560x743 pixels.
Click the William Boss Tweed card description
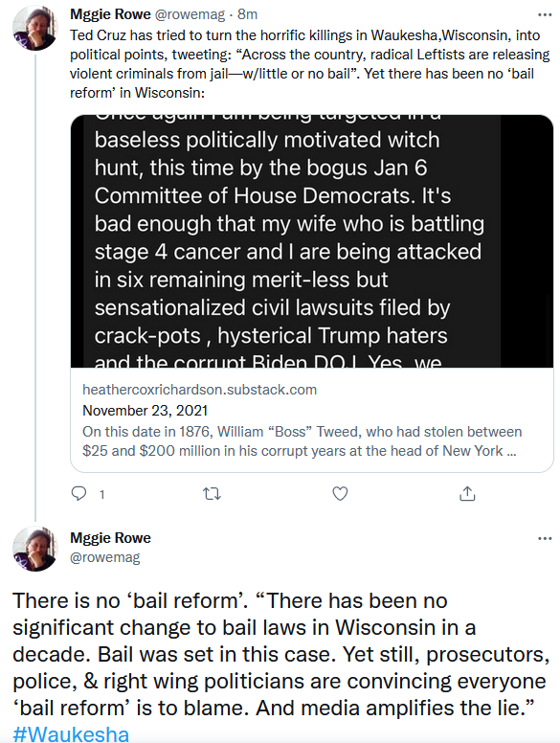coord(302,441)
